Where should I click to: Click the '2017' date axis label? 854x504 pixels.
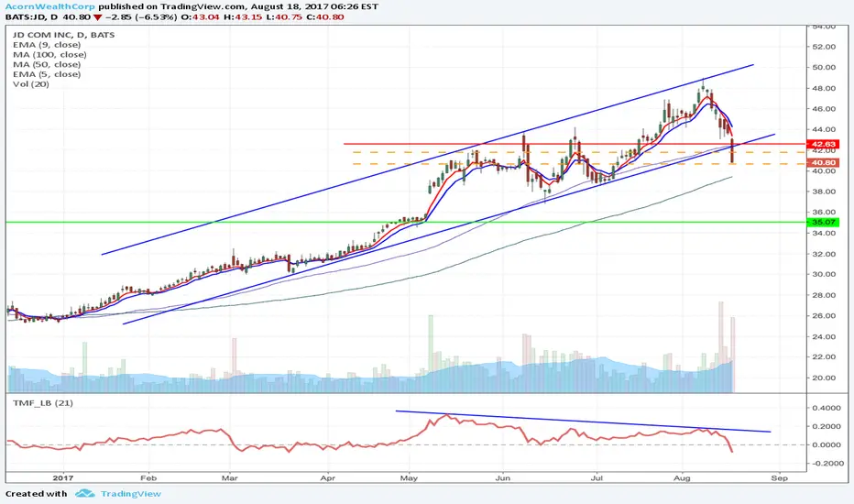point(63,478)
